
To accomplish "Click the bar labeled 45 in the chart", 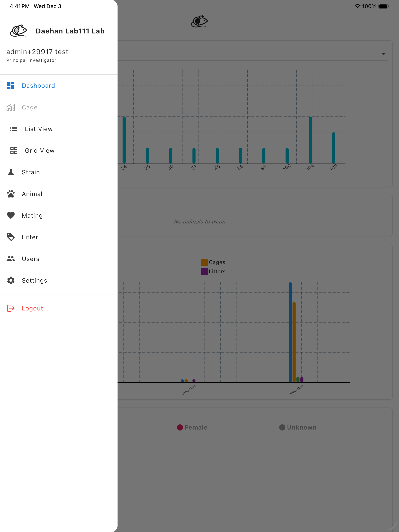I will tap(217, 156).
